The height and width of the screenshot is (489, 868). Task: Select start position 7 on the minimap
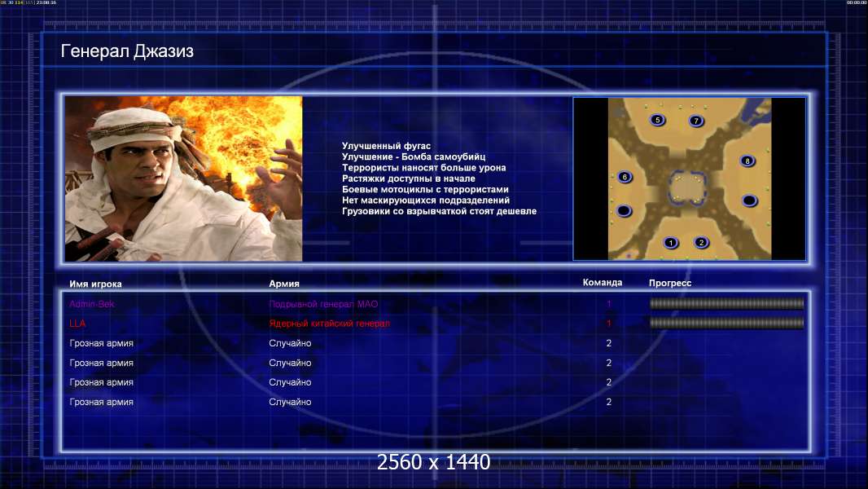pos(696,121)
